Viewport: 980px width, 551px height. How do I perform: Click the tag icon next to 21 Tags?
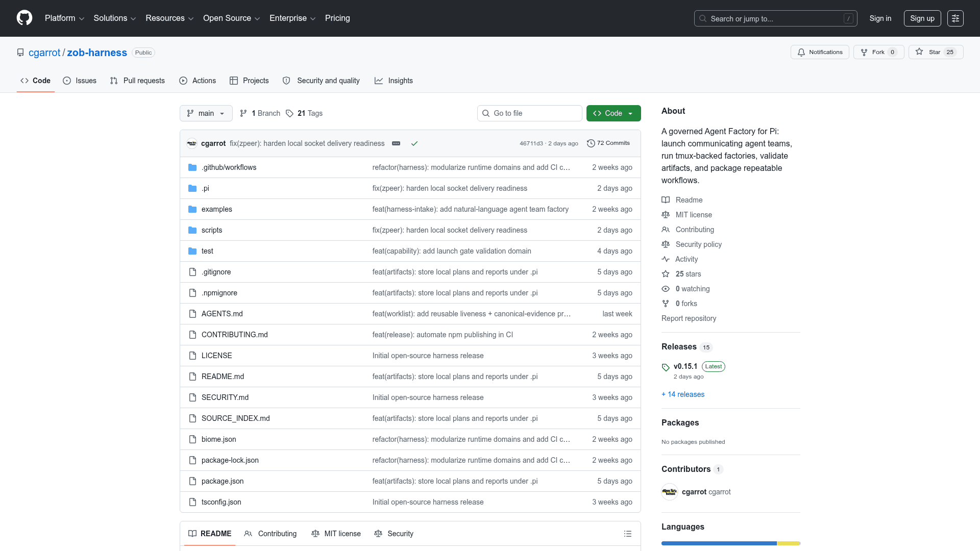click(x=289, y=113)
